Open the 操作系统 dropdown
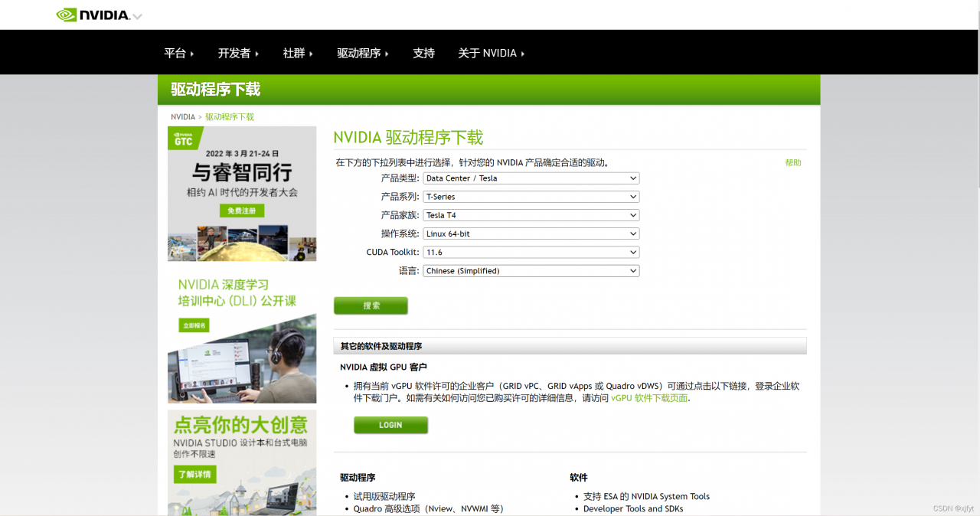 tap(531, 234)
